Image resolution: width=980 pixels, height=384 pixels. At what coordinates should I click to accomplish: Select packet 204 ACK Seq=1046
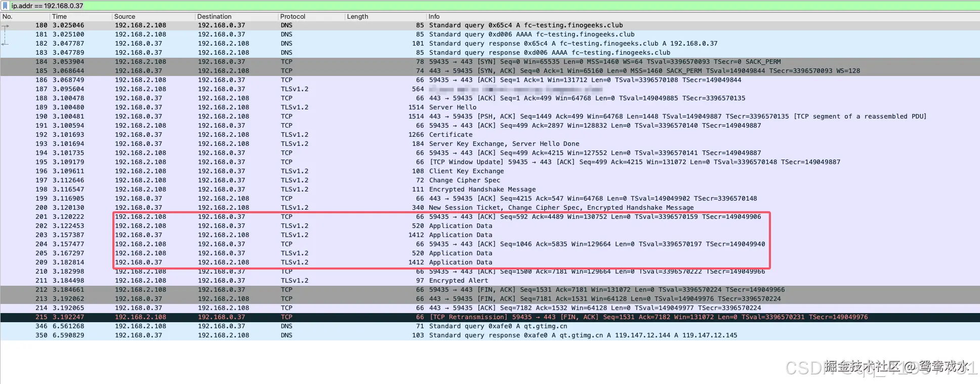pyautogui.click(x=490, y=244)
